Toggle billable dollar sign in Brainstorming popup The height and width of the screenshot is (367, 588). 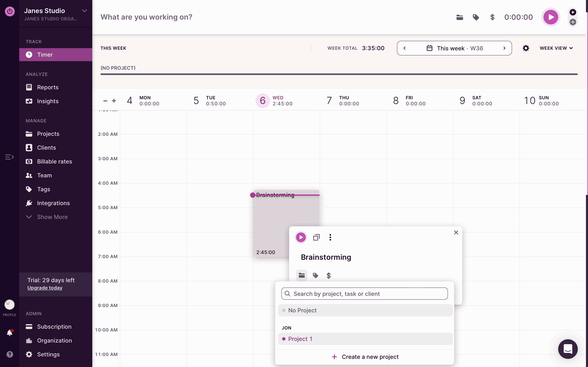[329, 275]
